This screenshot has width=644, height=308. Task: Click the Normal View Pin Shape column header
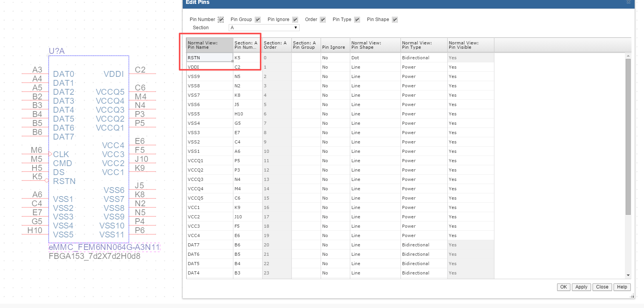375,45
